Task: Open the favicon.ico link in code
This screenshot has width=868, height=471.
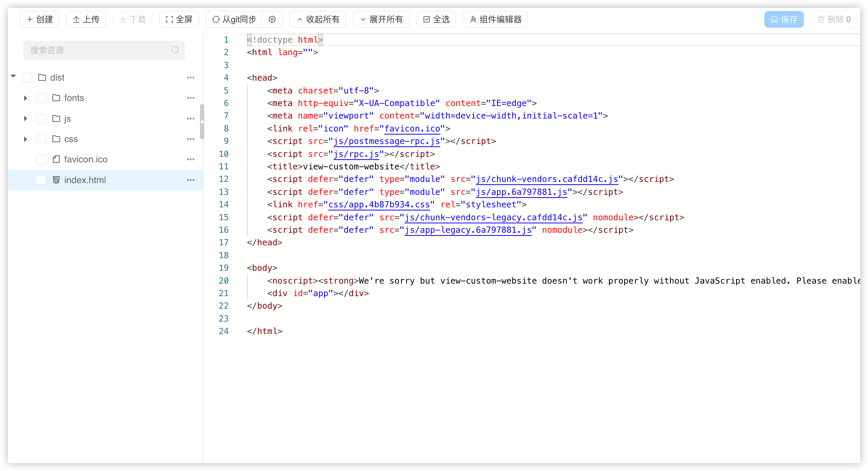Action: tap(412, 128)
